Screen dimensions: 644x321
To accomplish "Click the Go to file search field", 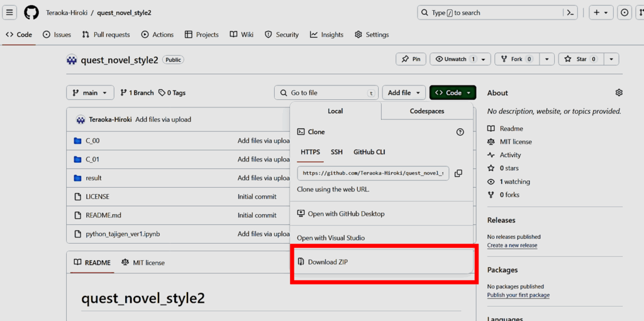I will (x=326, y=93).
